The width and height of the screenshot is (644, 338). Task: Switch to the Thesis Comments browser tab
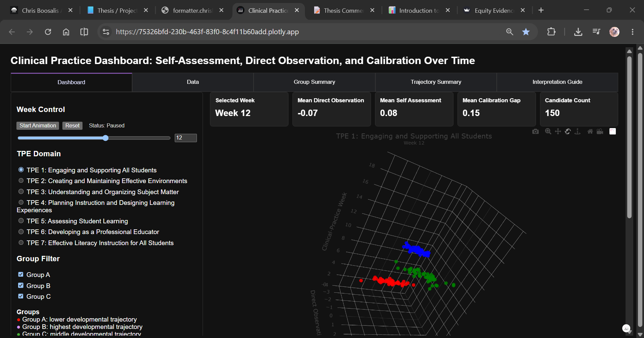[343, 10]
